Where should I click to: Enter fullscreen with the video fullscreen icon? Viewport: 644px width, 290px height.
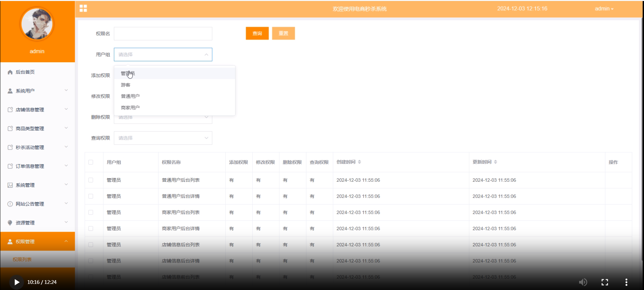pyautogui.click(x=605, y=282)
